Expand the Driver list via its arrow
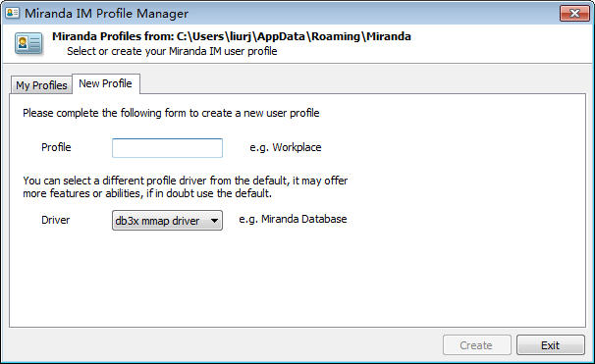 (214, 221)
